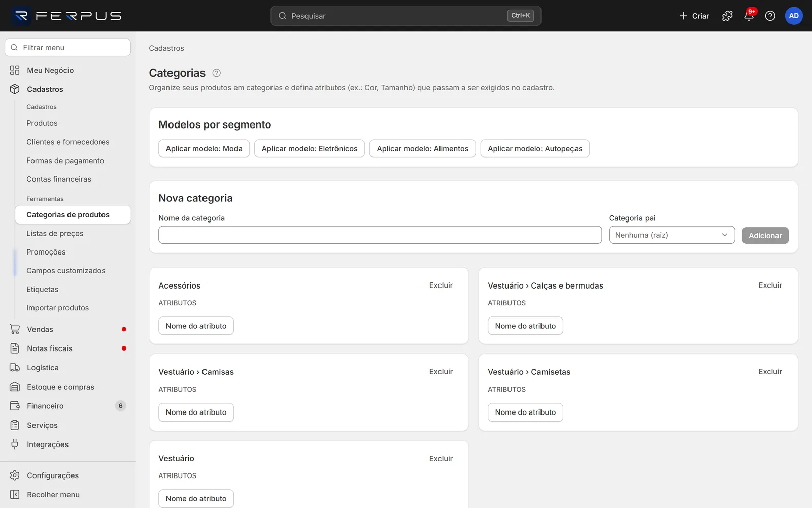Click the Recolher menu collapse icon
The image size is (812, 508).
pos(15,495)
